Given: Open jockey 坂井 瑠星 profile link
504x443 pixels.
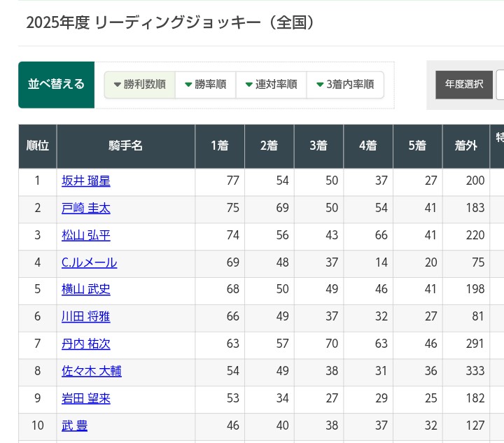Looking at the screenshot, I should click(86, 181).
